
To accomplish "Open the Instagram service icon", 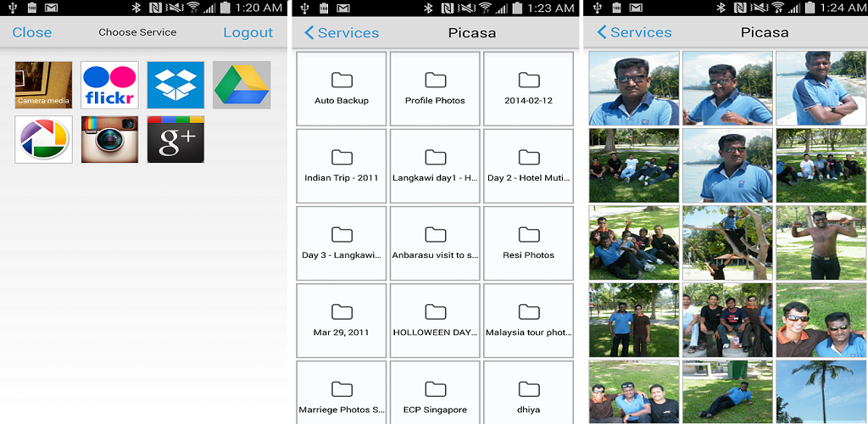I will (109, 139).
